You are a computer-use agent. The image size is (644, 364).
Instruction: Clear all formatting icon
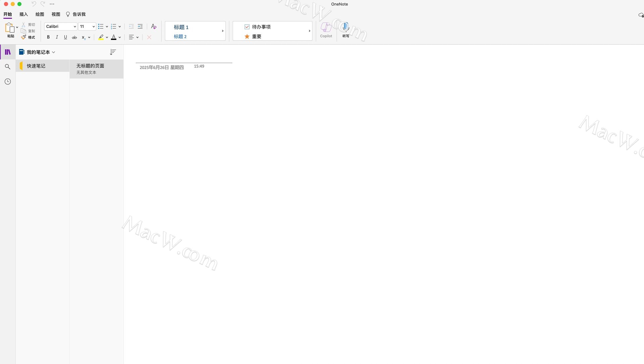coord(154,27)
